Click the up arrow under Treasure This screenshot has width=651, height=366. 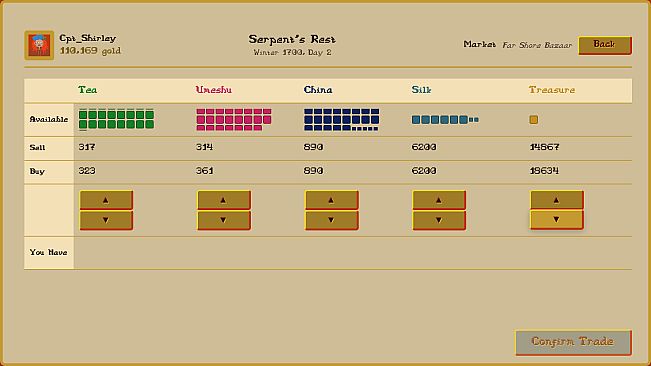[x=557, y=200]
